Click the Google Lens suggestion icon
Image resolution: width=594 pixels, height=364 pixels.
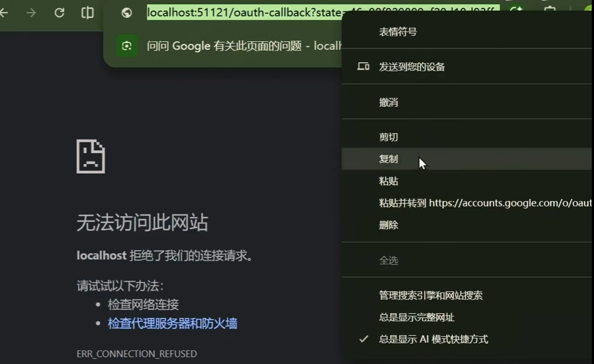(126, 46)
